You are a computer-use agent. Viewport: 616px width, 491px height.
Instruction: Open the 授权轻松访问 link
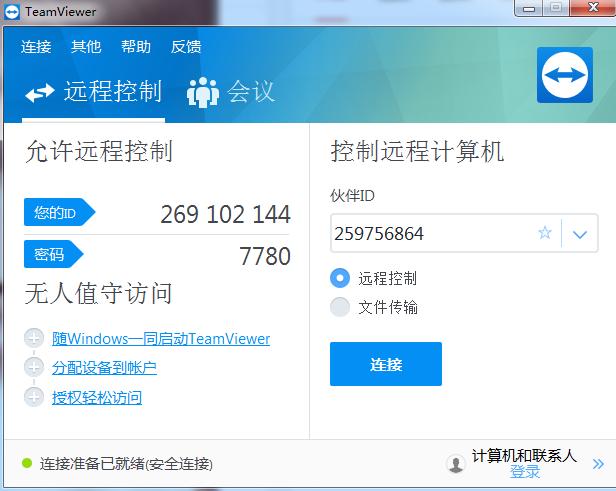pos(97,398)
